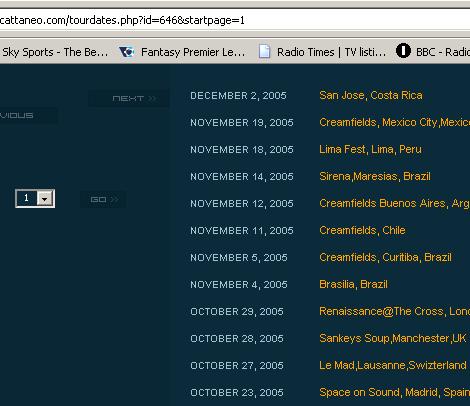Image resolution: width=470 pixels, height=406 pixels.
Task: Open the Sirena, Maresias, Brazil link
Action: 375,176
